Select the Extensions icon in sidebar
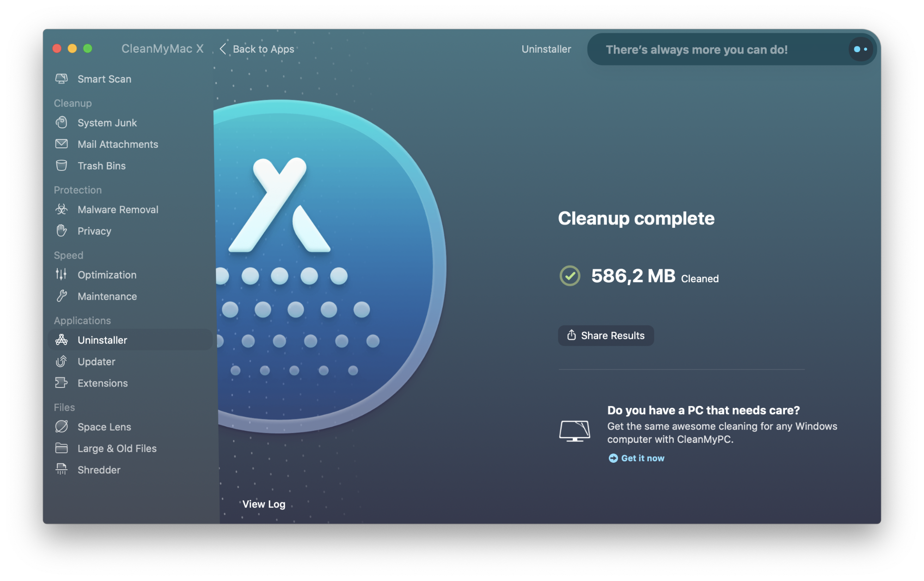924x581 pixels. 62,382
